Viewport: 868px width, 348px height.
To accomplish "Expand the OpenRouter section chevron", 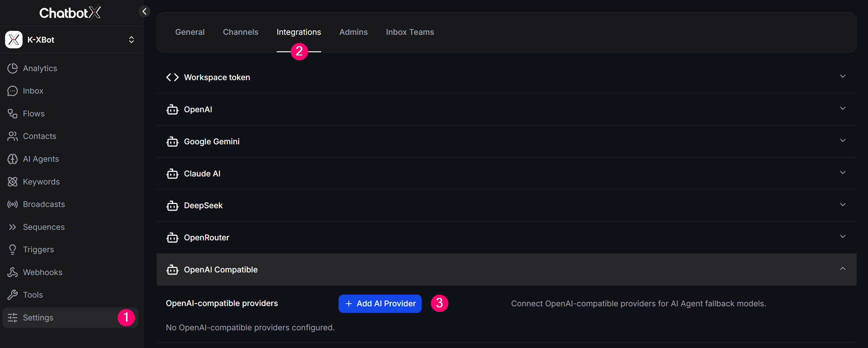I will [842, 236].
